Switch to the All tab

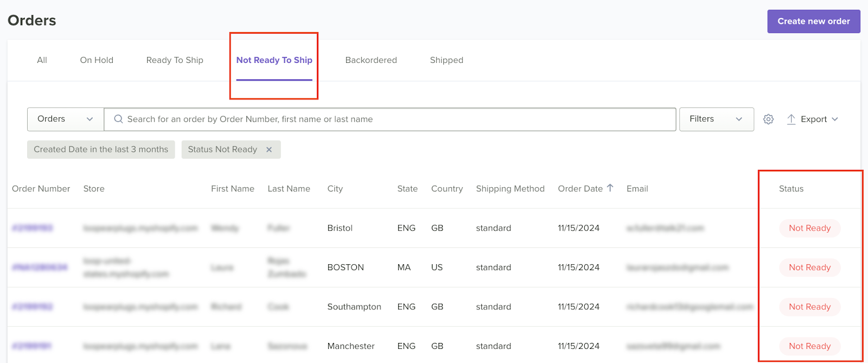[x=42, y=60]
